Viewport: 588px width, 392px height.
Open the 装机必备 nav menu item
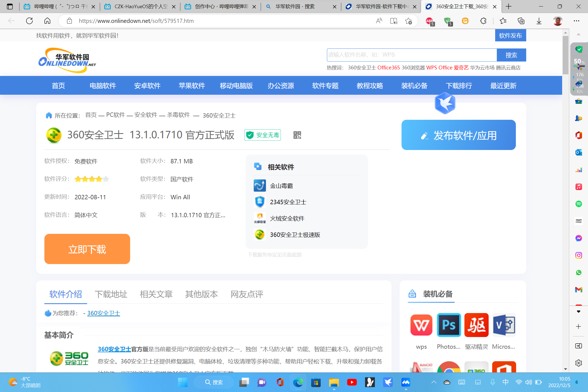coord(414,86)
